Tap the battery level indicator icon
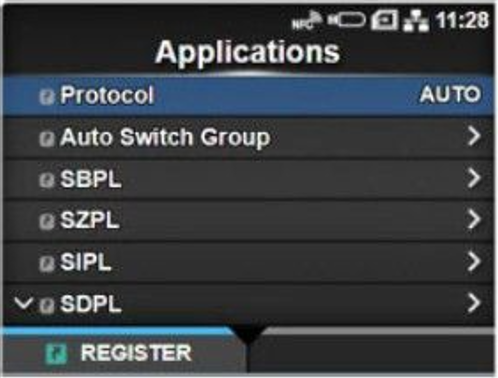Screen dimensions: 498x378 pyautogui.click(x=346, y=20)
